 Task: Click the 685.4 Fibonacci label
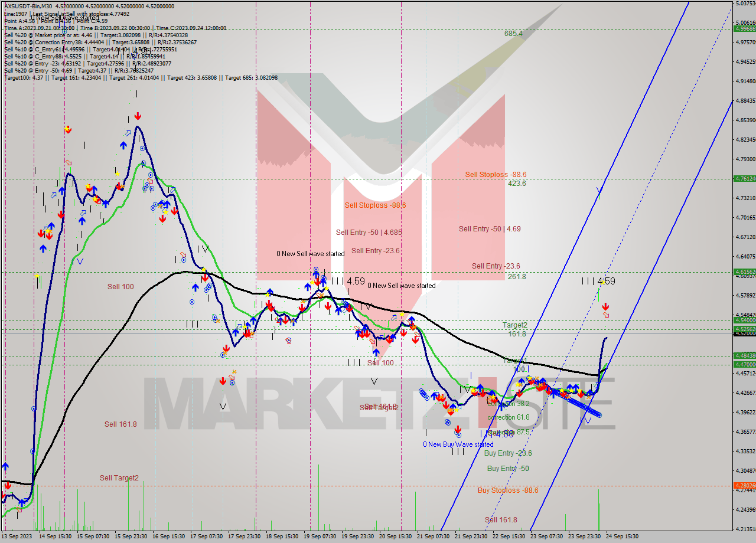pyautogui.click(x=513, y=34)
